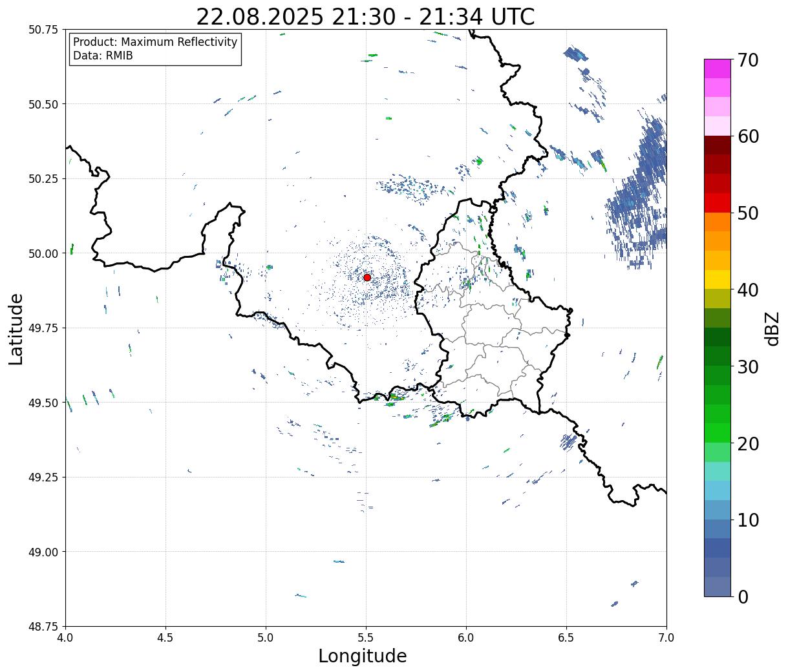
Task: Click the longitude tick label 7.0
Action: (x=666, y=637)
